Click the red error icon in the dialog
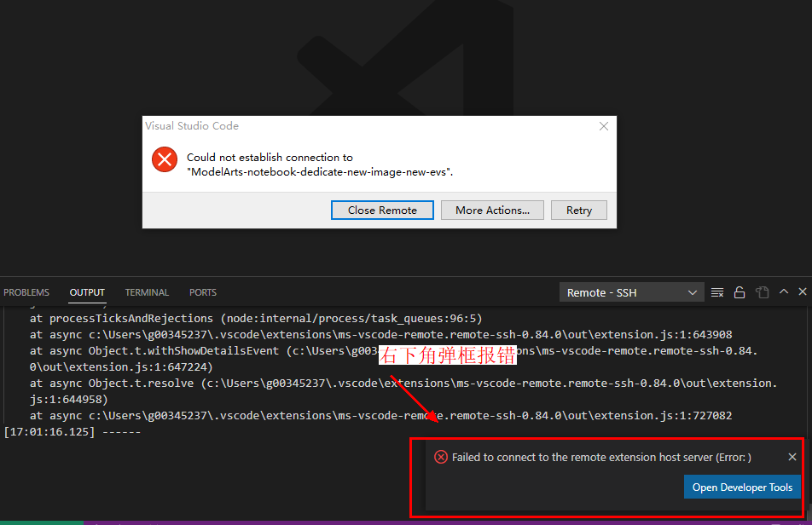 tap(165, 159)
